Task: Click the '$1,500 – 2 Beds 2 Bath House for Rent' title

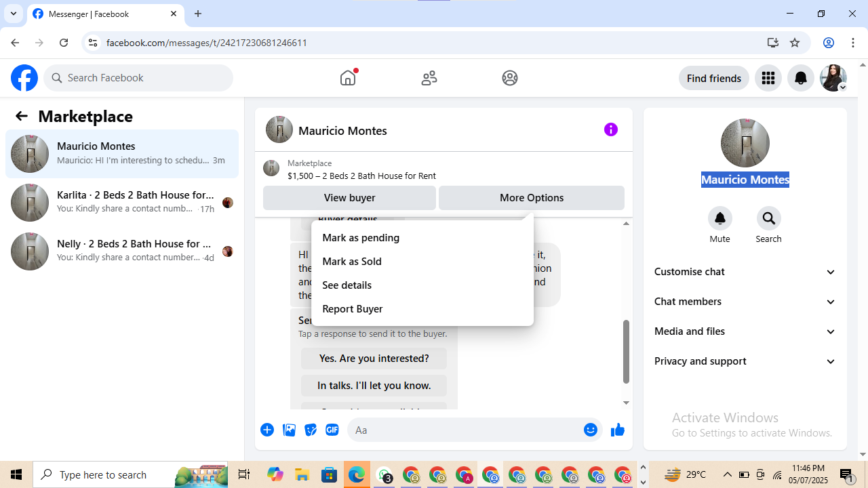Action: [361, 176]
